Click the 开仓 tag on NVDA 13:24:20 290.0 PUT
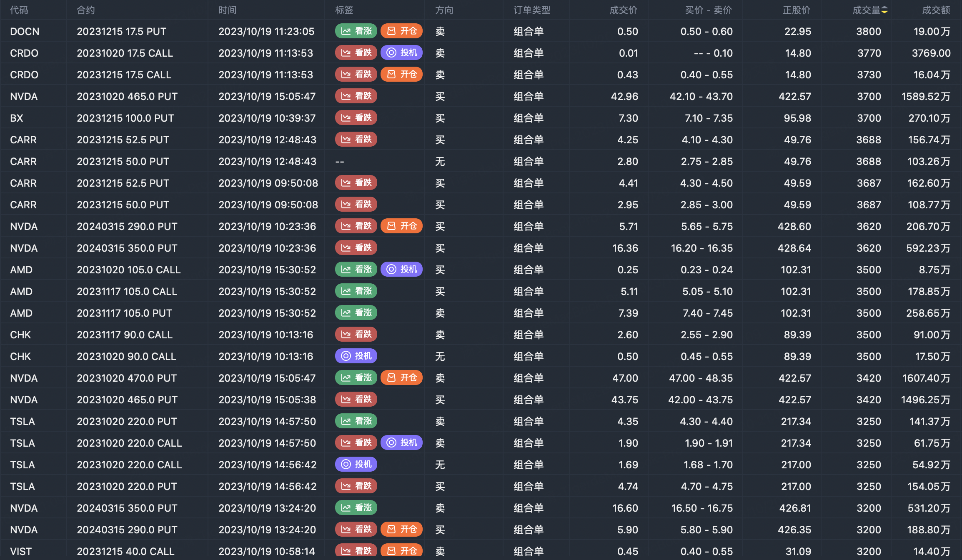Viewport: 962px width, 560px height. click(x=402, y=529)
